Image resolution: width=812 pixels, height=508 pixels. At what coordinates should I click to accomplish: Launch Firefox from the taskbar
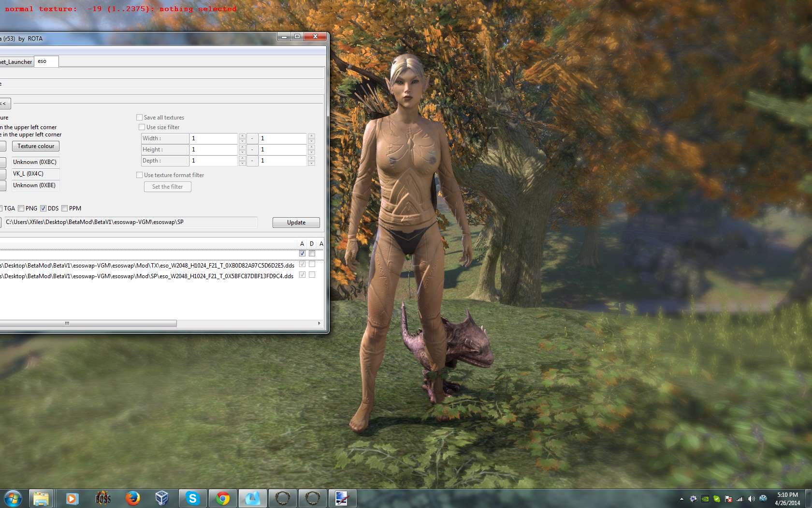132,498
